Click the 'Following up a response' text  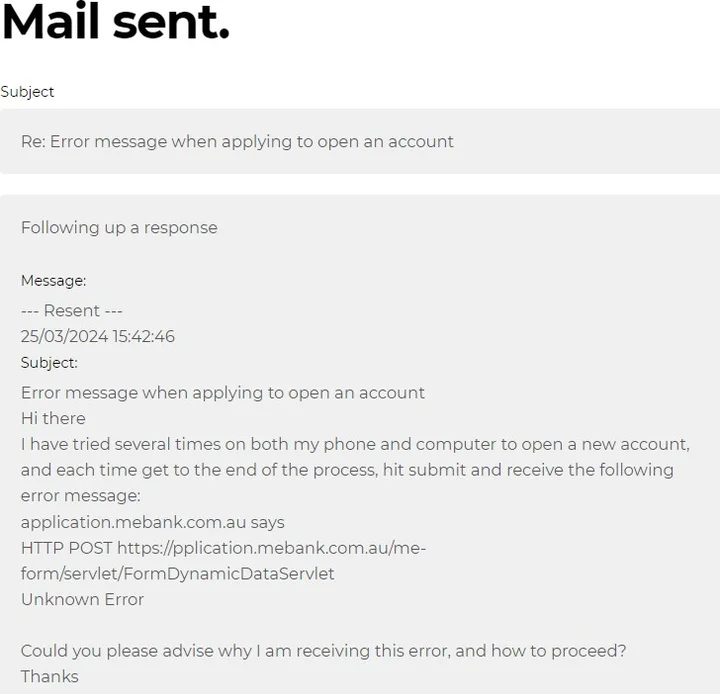(x=119, y=228)
